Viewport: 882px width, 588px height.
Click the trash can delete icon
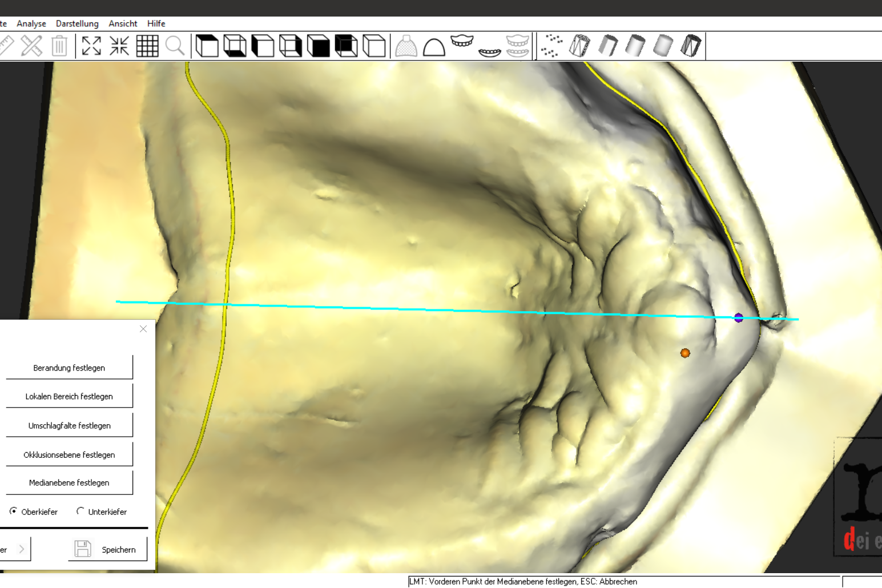click(59, 46)
